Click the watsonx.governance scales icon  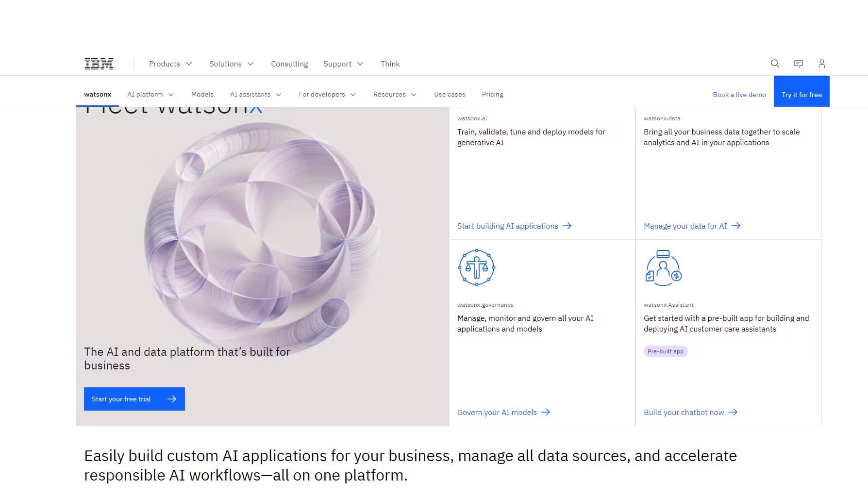pyautogui.click(x=476, y=267)
